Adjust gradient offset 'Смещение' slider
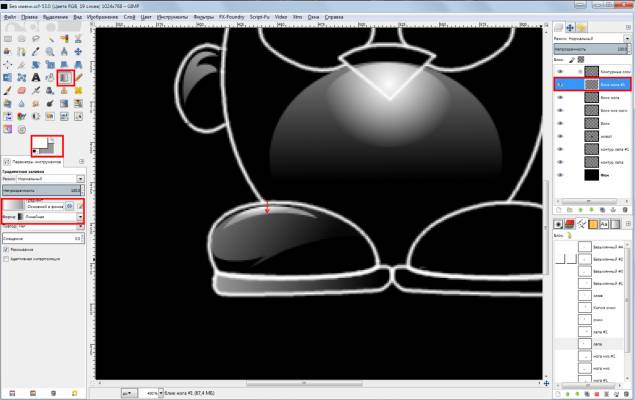Screen dimensions: 635x400 [x=43, y=238]
